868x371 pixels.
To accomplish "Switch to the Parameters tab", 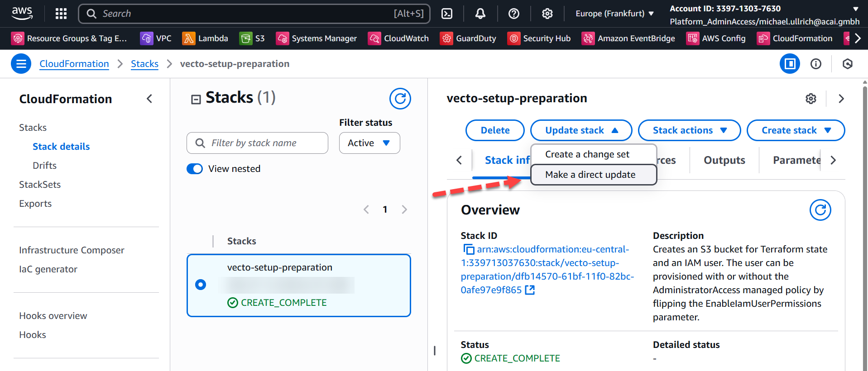I will 797,160.
